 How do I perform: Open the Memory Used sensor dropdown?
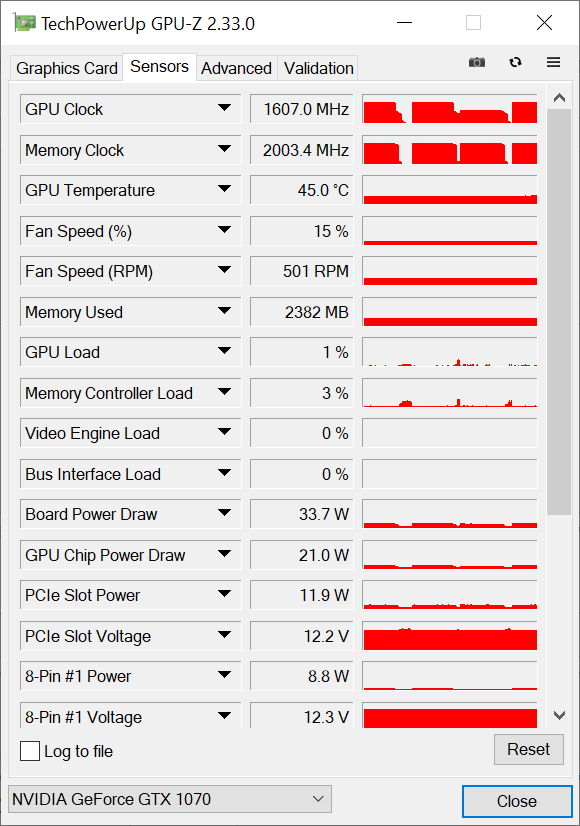click(224, 311)
